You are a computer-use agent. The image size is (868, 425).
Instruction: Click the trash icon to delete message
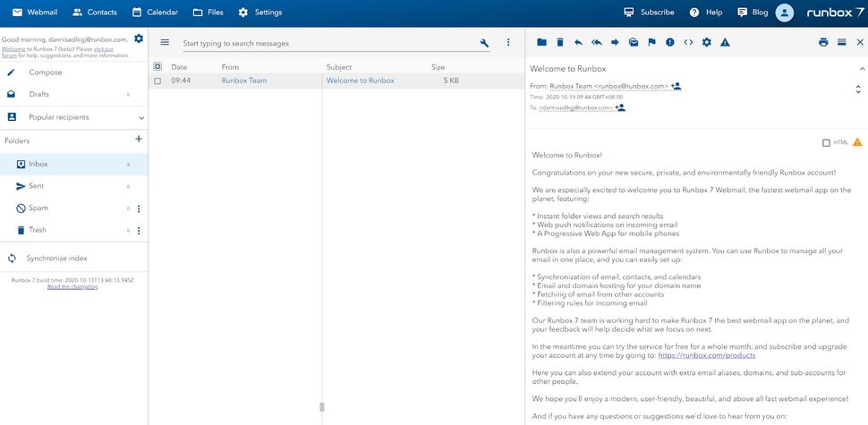[x=559, y=42]
